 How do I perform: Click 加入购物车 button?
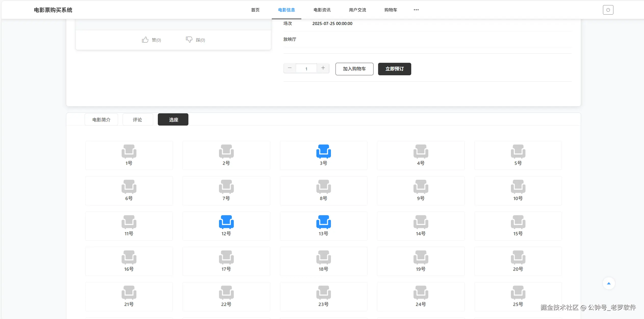[x=354, y=69]
